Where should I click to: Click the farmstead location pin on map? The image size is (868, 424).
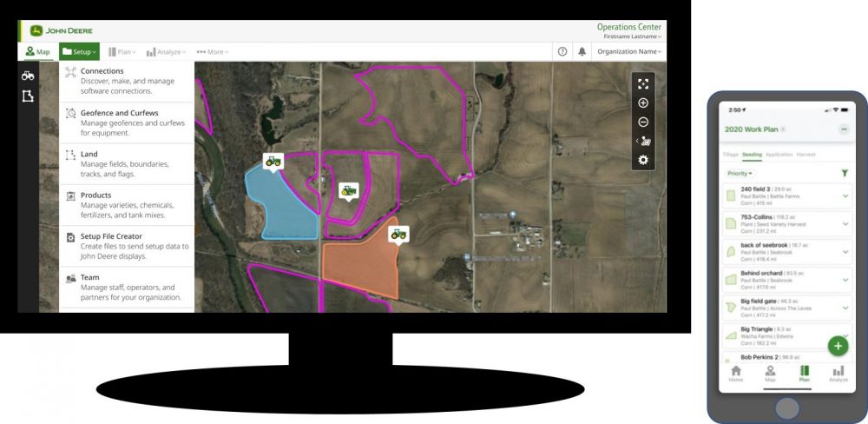pyautogui.click(x=513, y=214)
